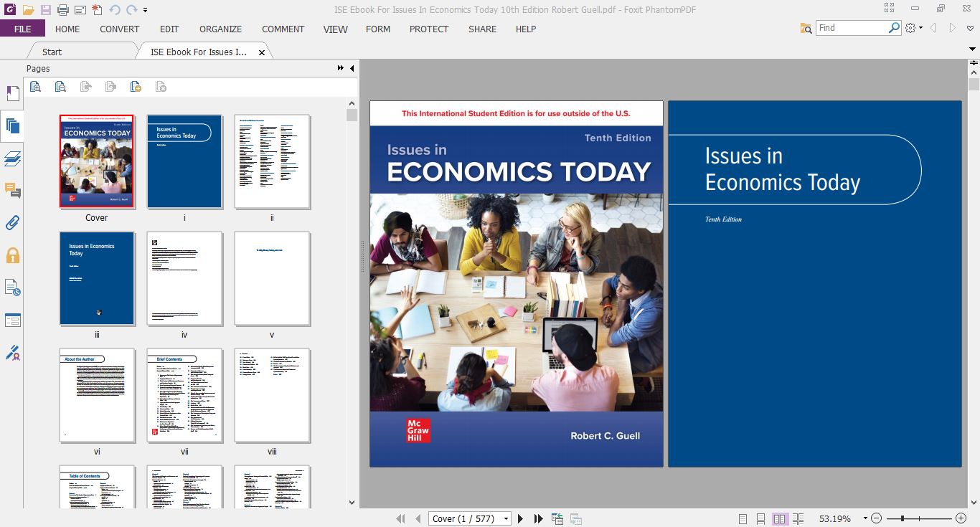Open the zoom percentage dropdown arrow
This screenshot has height=527, width=980.
pos(865,518)
